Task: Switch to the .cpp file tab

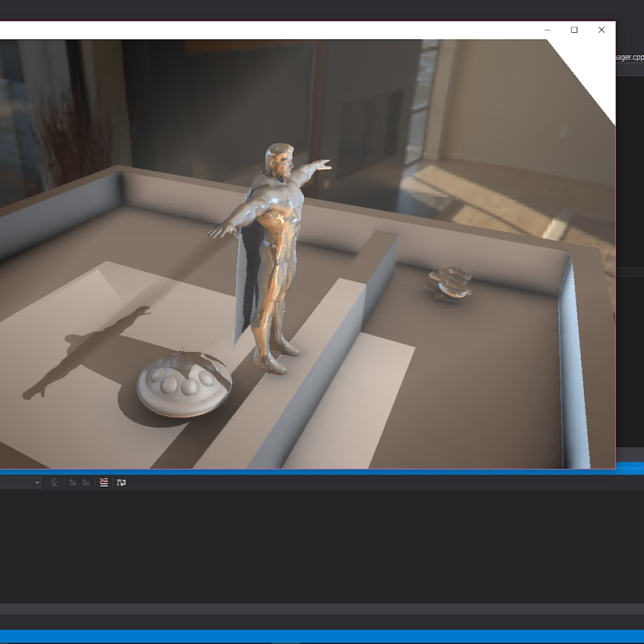Action: [x=630, y=57]
